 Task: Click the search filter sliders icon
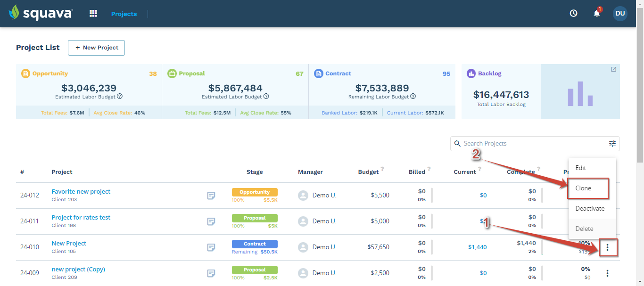(x=612, y=144)
